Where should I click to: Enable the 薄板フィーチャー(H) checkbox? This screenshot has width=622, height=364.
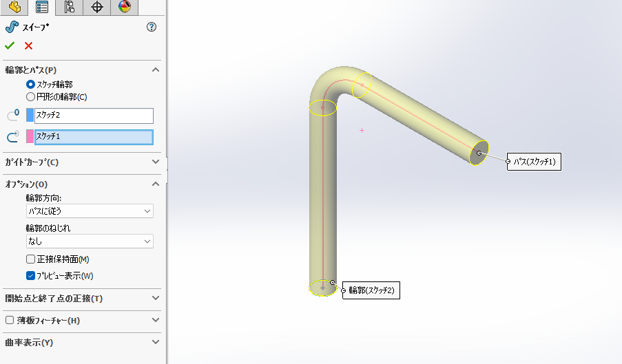10,320
